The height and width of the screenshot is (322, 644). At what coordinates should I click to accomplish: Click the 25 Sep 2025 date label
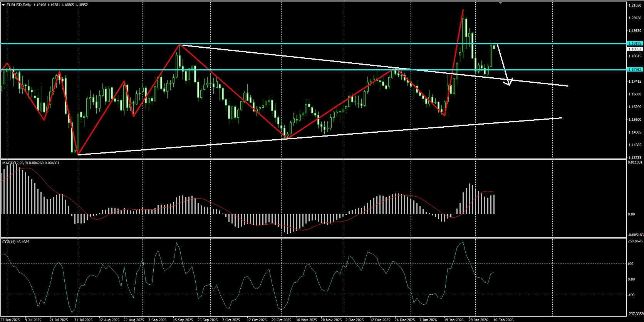(x=207, y=320)
